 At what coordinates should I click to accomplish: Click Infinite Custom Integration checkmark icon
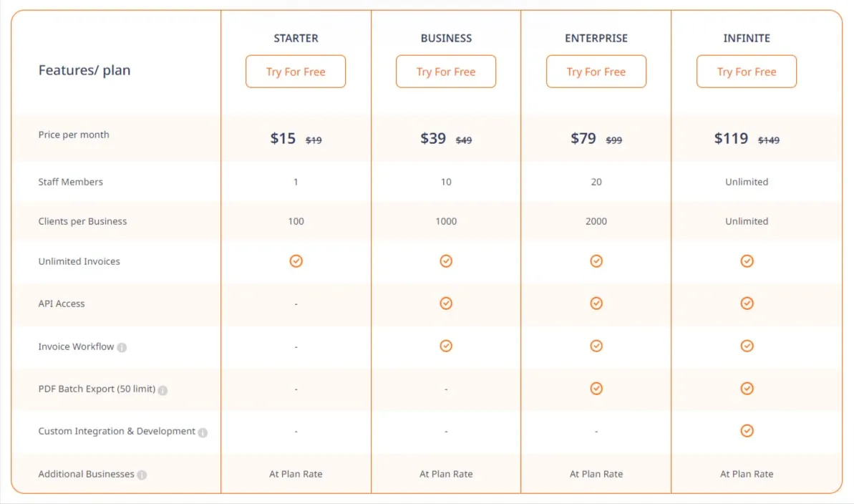747,431
